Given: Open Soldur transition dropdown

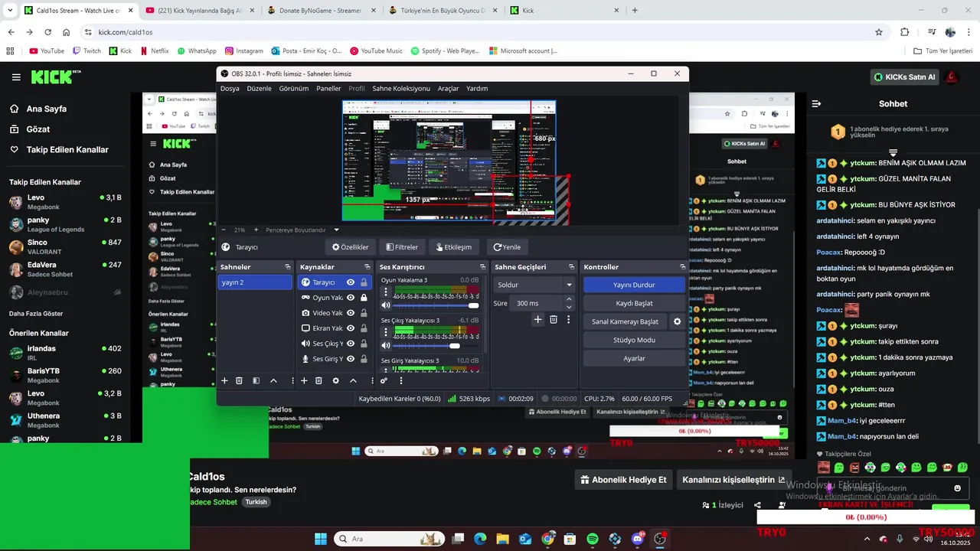Looking at the screenshot, I should (x=534, y=285).
